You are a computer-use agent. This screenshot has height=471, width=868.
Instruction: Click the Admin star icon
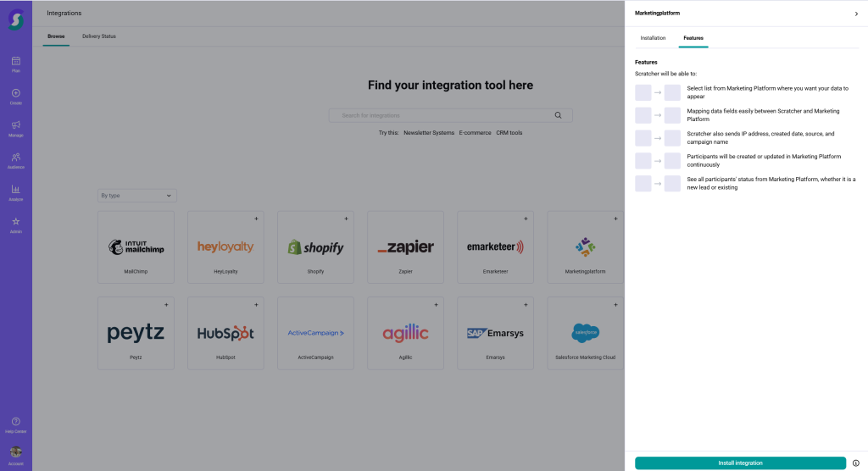click(16, 221)
